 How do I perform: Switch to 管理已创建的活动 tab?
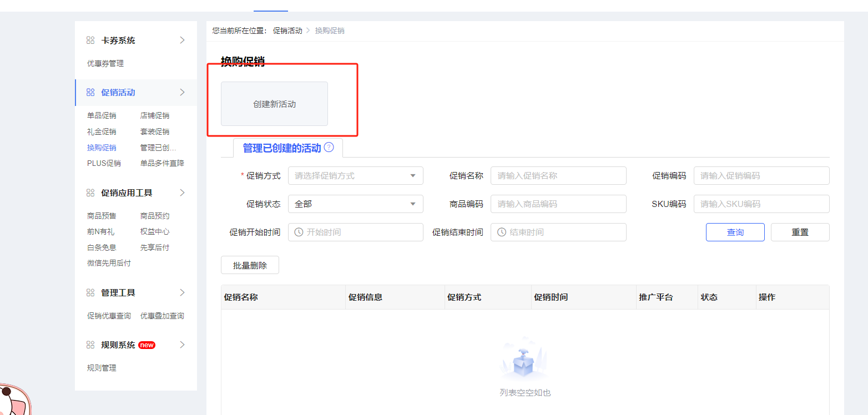pos(282,148)
